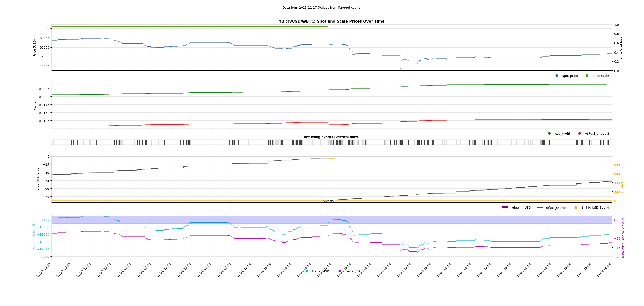The width and height of the screenshot is (644, 306).
Task: Click the green price scale legend marker
Action: click(x=587, y=76)
